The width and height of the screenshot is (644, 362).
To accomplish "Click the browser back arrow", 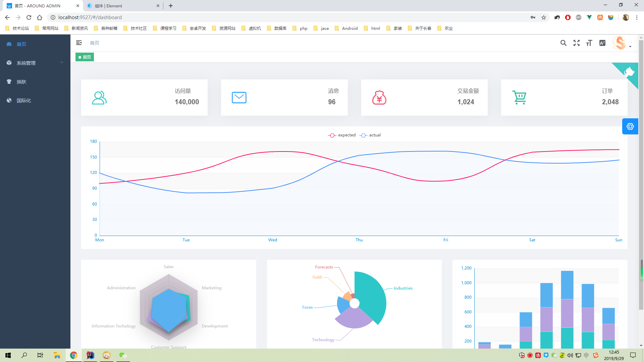I will tap(7, 17).
